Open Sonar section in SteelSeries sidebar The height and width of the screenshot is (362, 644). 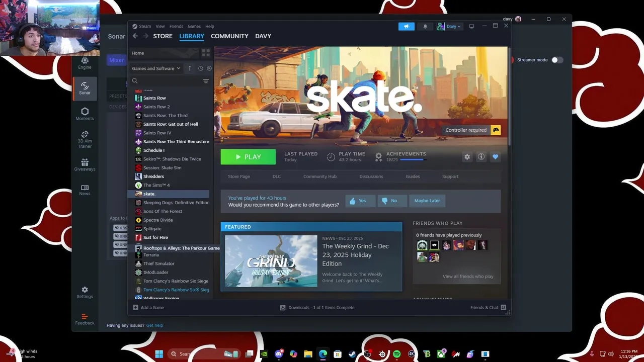click(85, 88)
